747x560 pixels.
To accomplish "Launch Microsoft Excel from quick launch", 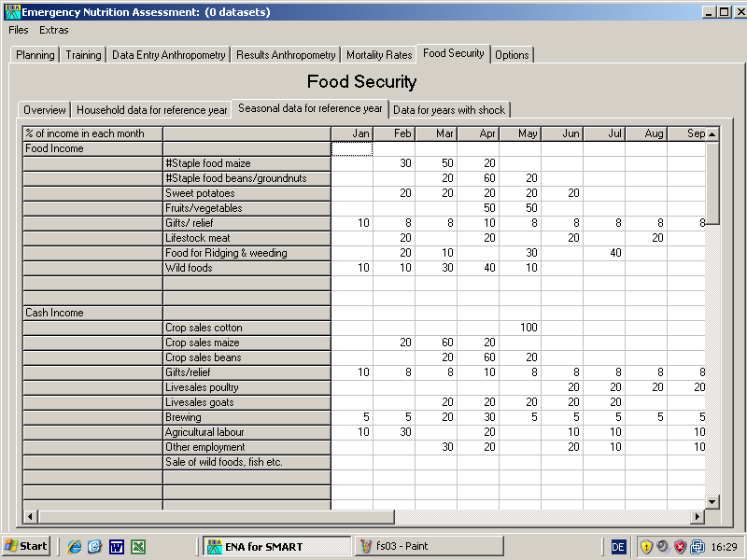I will (x=137, y=546).
